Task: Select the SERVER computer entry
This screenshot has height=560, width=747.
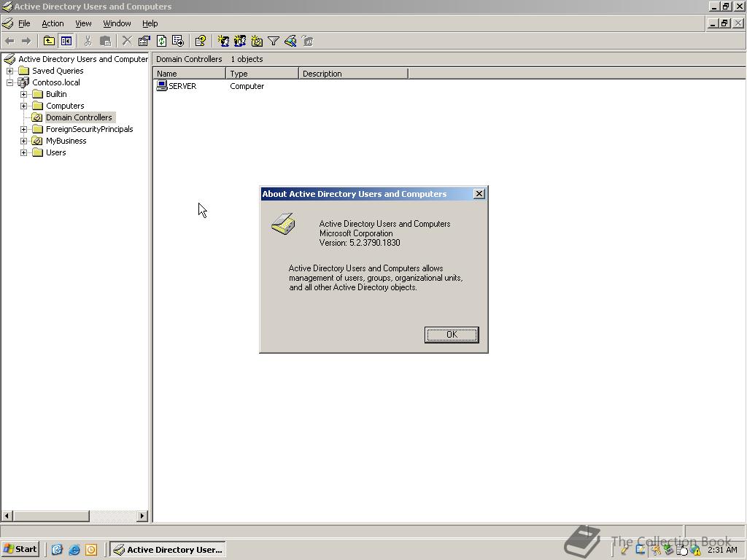Action: (x=182, y=86)
